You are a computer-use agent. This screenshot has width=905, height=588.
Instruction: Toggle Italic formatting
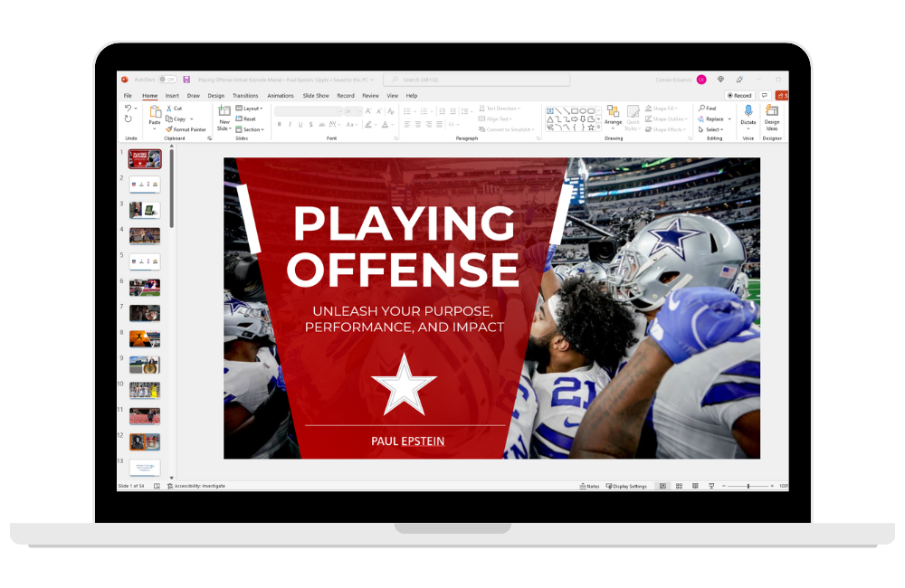[290, 125]
